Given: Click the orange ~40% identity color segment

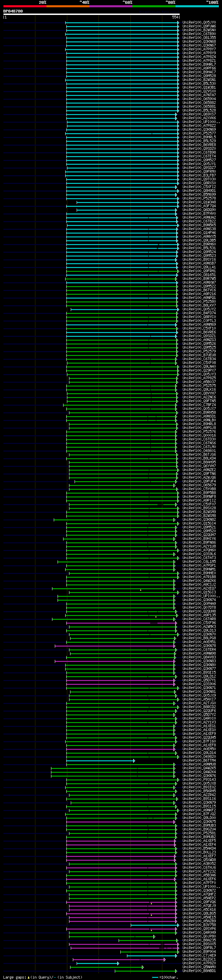Looking at the screenshot, I should coord(68,6).
